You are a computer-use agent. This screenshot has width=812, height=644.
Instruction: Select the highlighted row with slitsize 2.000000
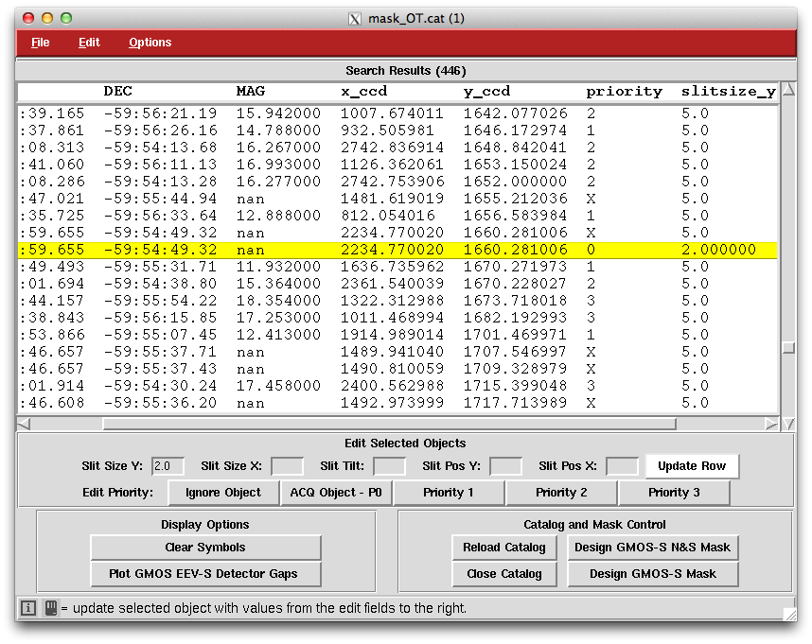(x=397, y=250)
